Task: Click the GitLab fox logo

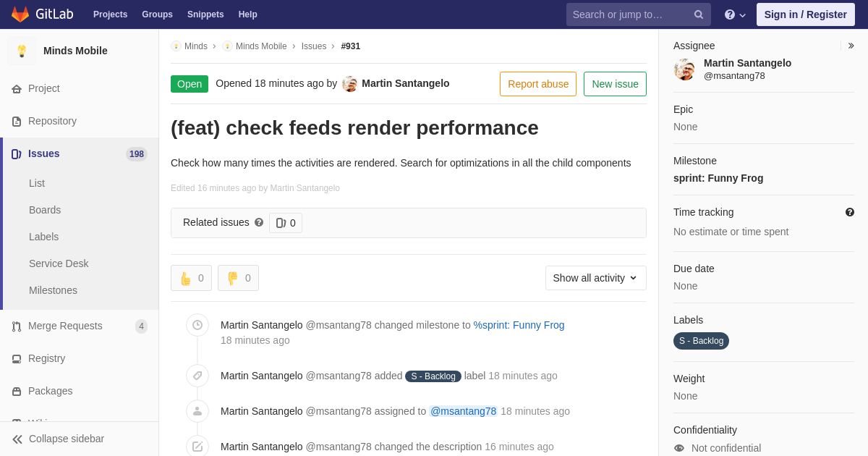Action: 20,14
